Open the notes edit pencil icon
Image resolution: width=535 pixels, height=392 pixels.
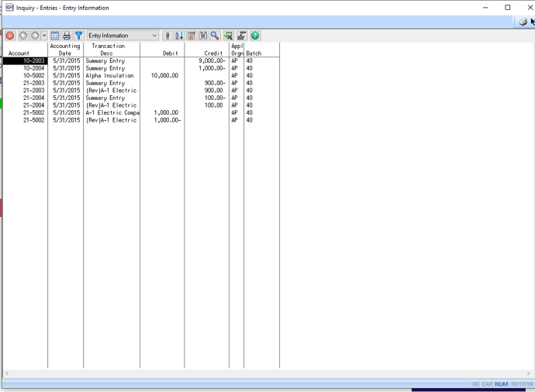click(192, 36)
